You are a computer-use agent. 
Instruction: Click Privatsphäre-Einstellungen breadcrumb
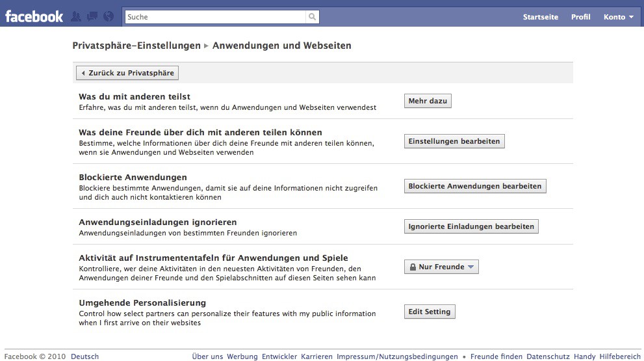pos(136,46)
